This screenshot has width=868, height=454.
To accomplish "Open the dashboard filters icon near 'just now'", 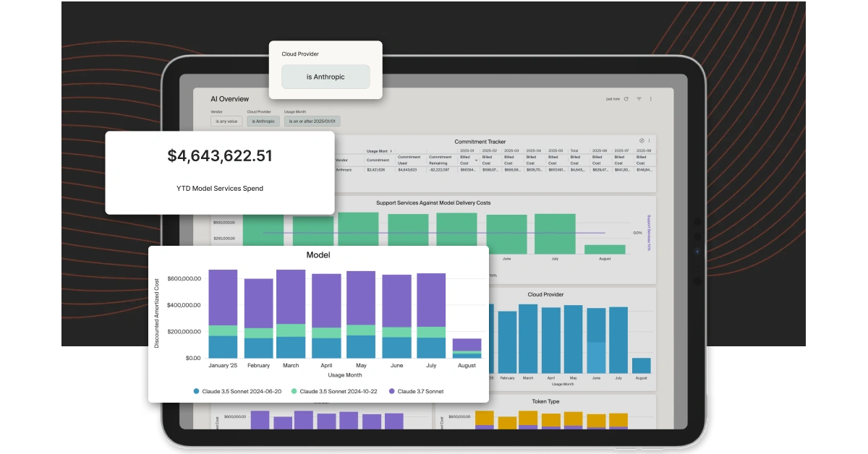I will click(x=639, y=99).
